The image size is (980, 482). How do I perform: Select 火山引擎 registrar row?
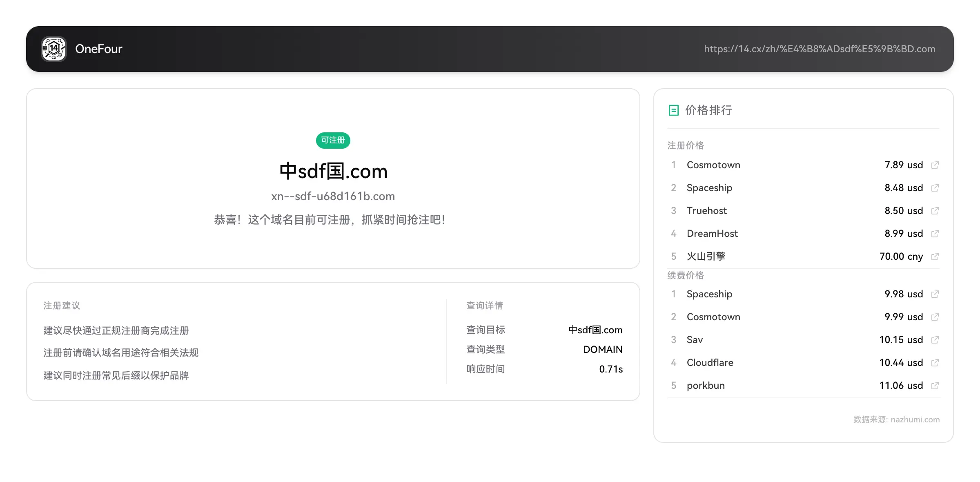804,257
